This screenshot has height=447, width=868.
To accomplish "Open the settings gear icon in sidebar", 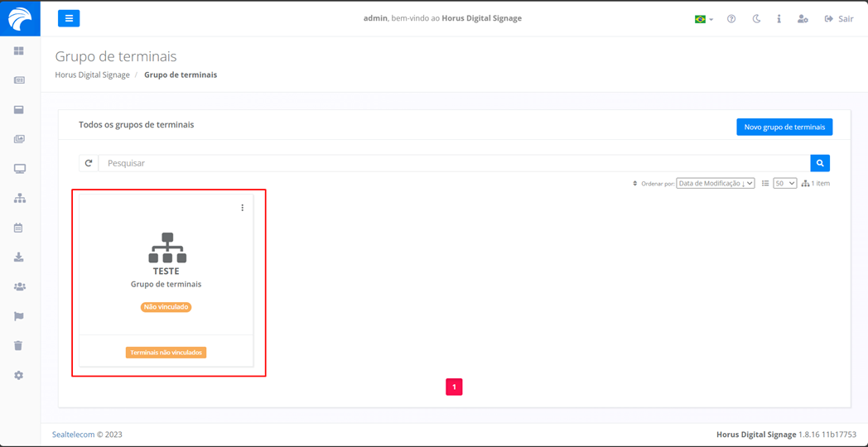I will pos(19,375).
